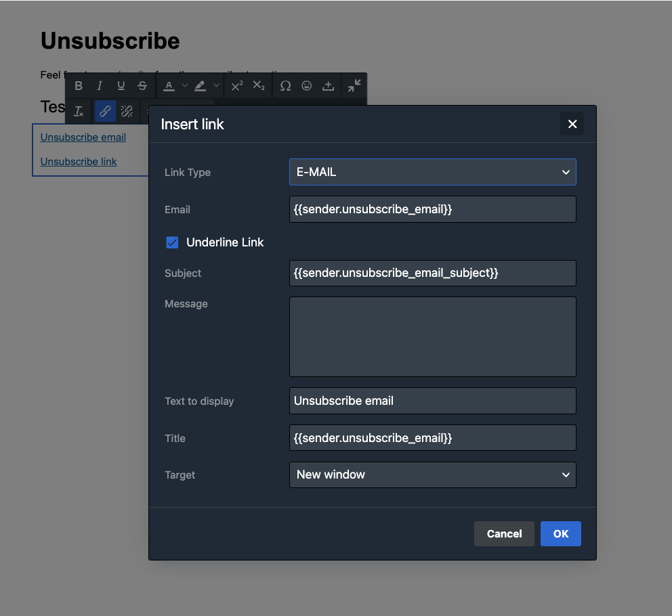Click the Unsubscribe link hyperlink
The width and height of the screenshot is (672, 616).
tap(79, 161)
